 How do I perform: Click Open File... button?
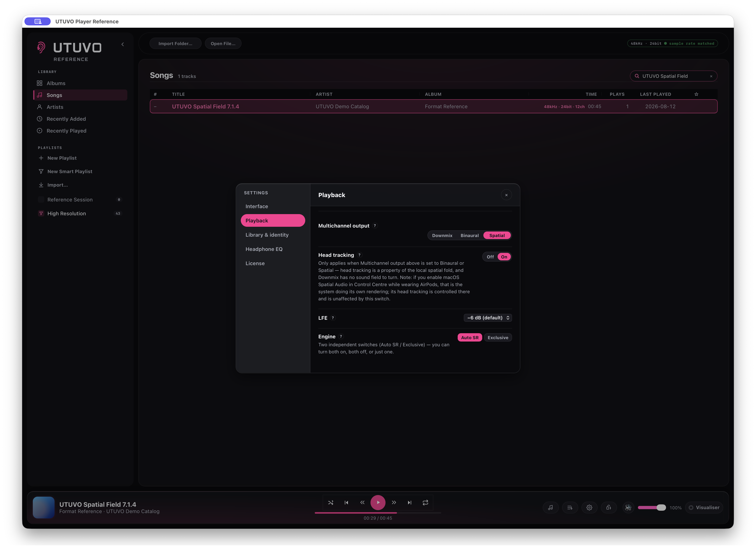[223, 44]
